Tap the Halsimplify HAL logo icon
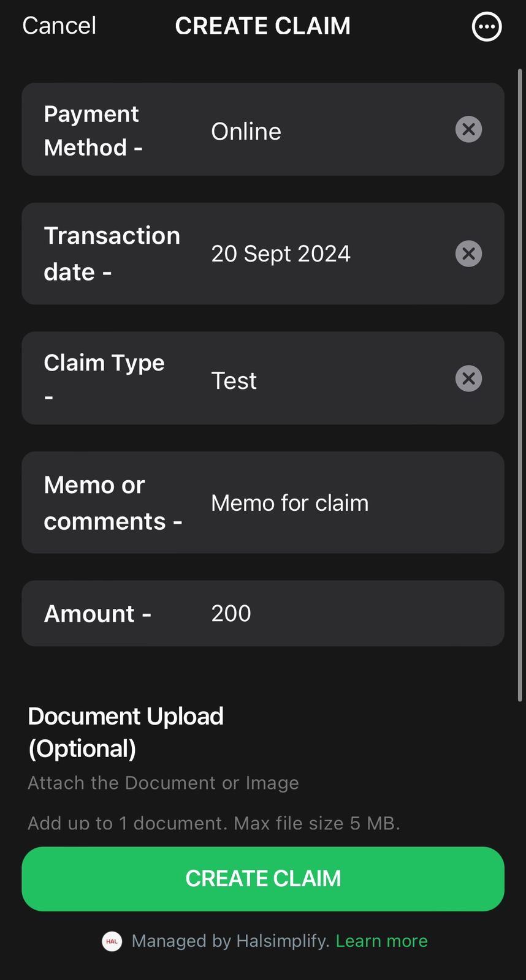Screen dimensions: 526x980 click(112, 941)
